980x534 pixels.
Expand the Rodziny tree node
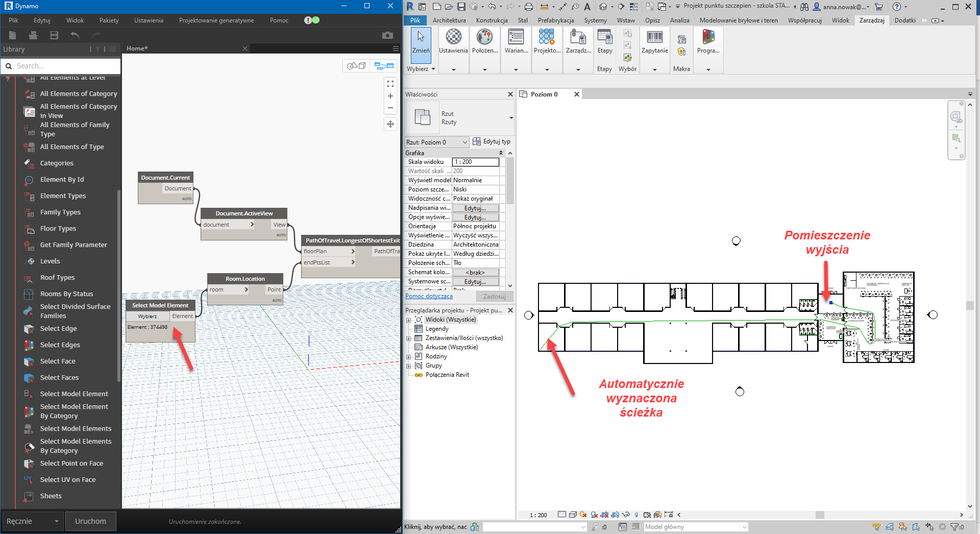[408, 357]
